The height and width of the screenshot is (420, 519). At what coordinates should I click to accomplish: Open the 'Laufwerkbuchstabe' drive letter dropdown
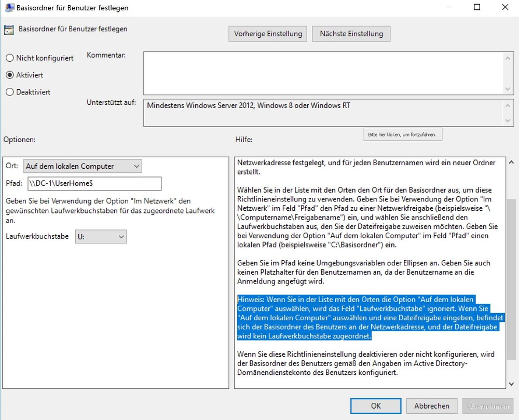101,237
